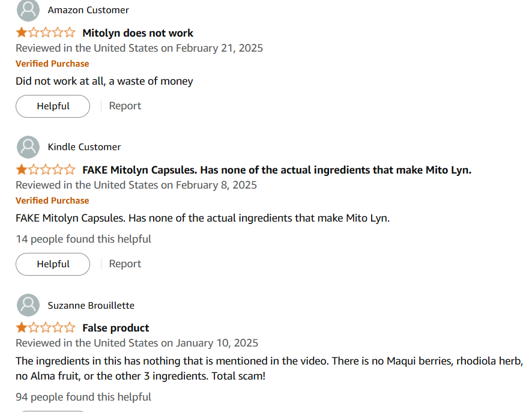Mark the Kindle Customer review as Helpful
This screenshot has width=532, height=412.
pyautogui.click(x=52, y=264)
